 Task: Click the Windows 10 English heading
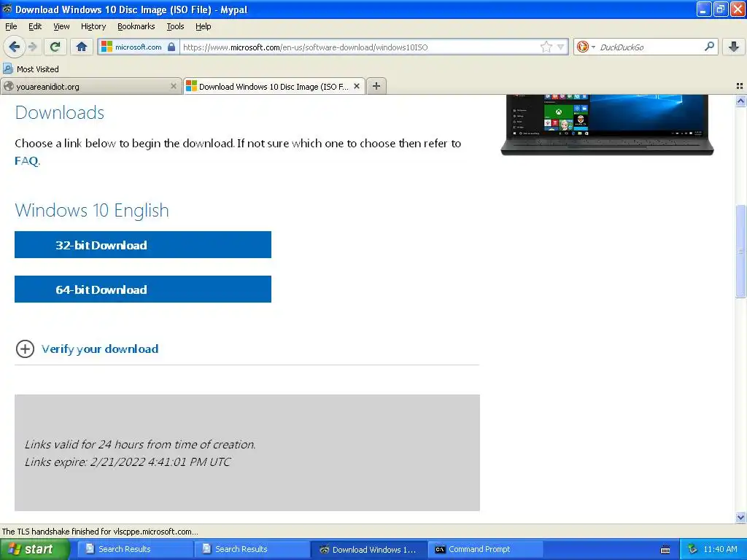coord(92,211)
